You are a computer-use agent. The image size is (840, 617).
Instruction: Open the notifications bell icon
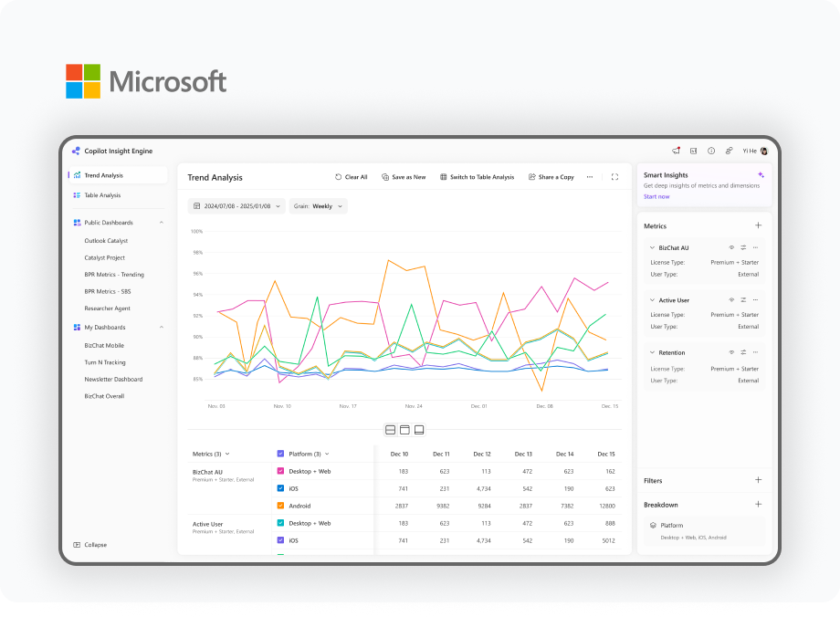(x=677, y=151)
